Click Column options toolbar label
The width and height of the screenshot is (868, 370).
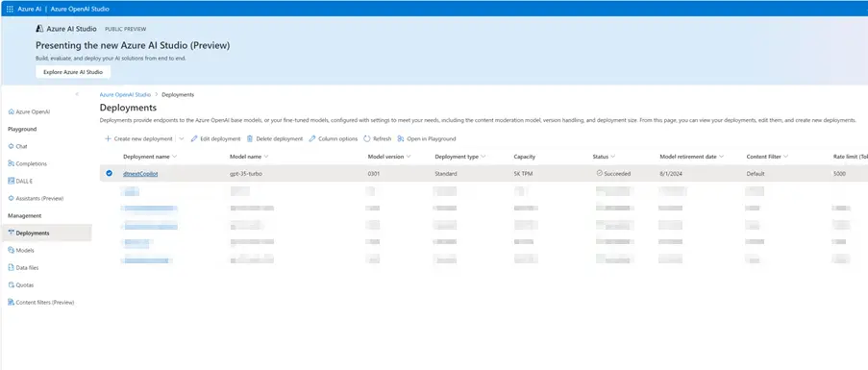[337, 138]
